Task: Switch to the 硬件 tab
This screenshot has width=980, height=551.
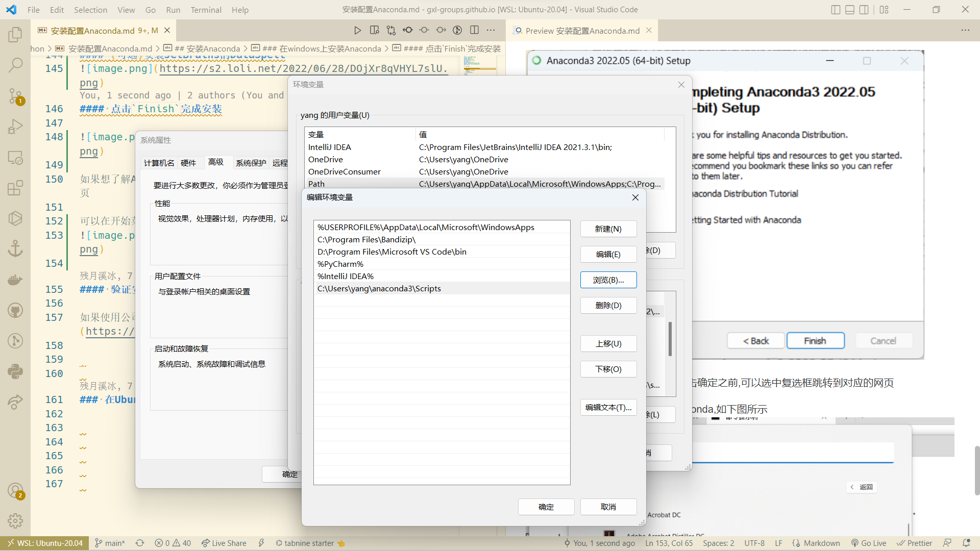Action: point(188,163)
